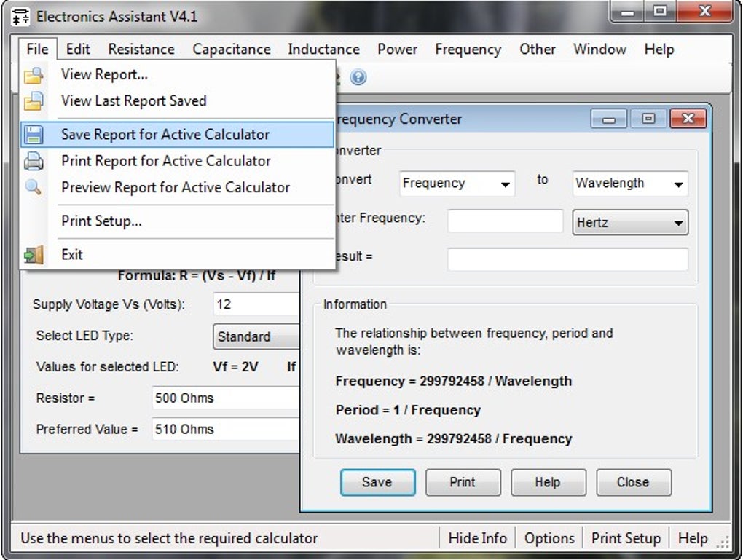
Task: Click the 'Frequency = 299792458 / Wavelength' text
Action: coord(454,382)
